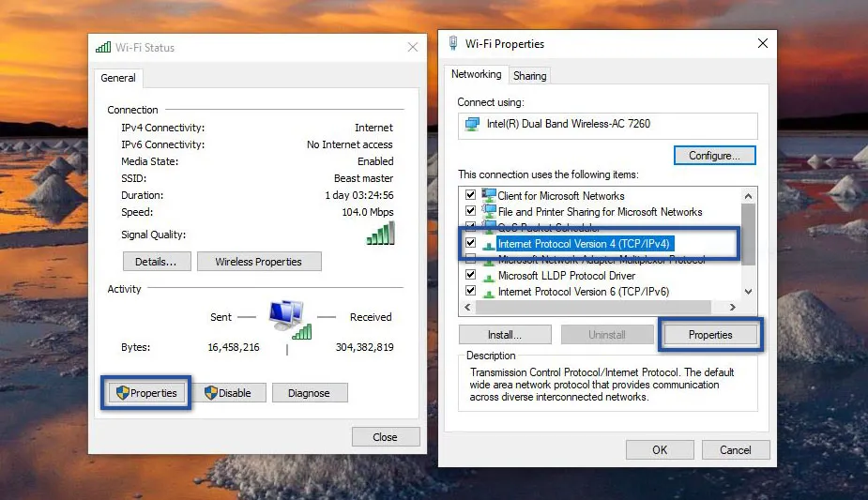Confirm with OK in Wi-Fi Properties

pos(660,449)
